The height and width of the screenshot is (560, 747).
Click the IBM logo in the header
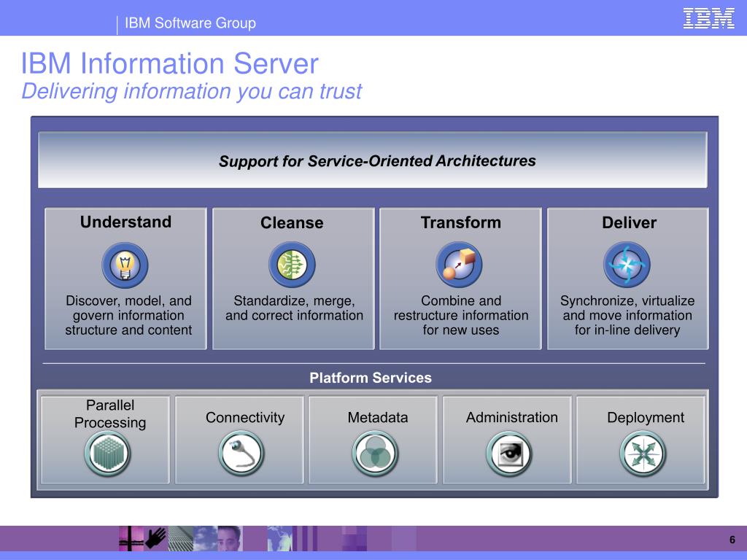pyautogui.click(x=709, y=18)
